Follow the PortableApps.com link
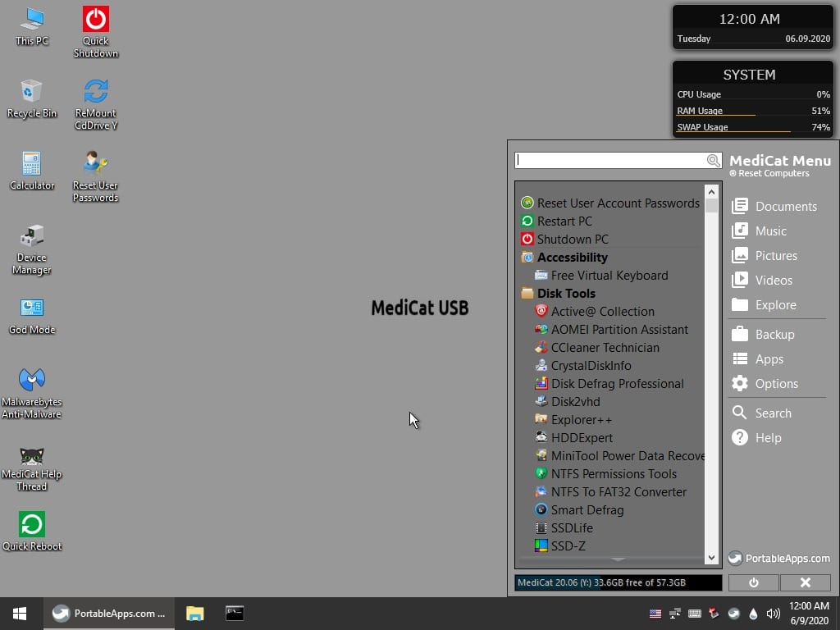840x630 pixels. pyautogui.click(x=779, y=558)
